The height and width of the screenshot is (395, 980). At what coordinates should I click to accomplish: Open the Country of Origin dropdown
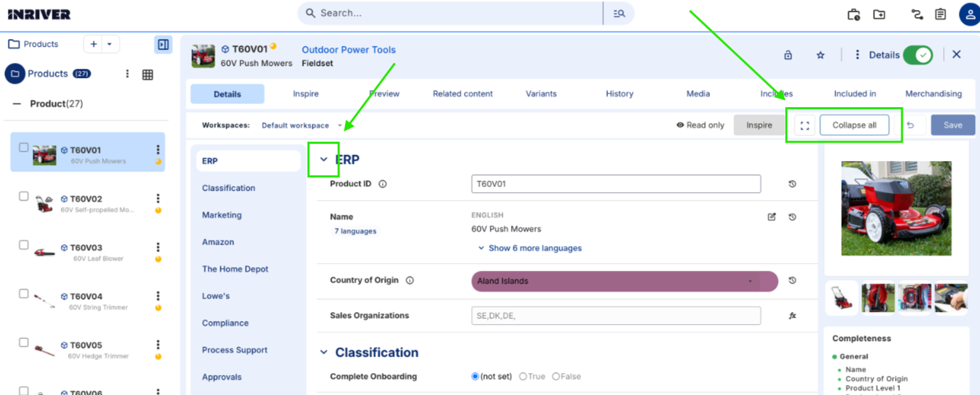[x=624, y=282]
